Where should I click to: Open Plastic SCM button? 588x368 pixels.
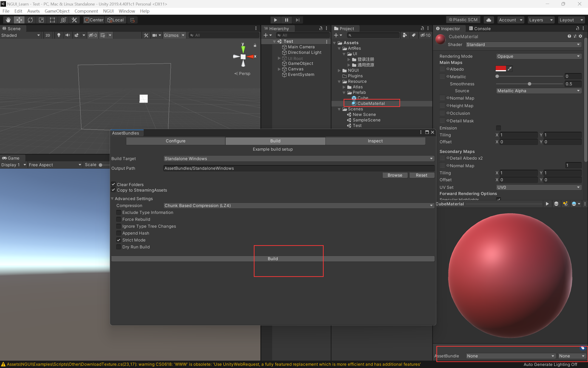pos(463,20)
